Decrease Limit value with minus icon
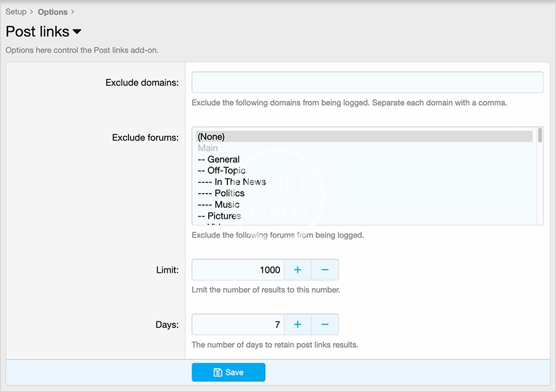The height and width of the screenshot is (392, 556). [x=325, y=270]
